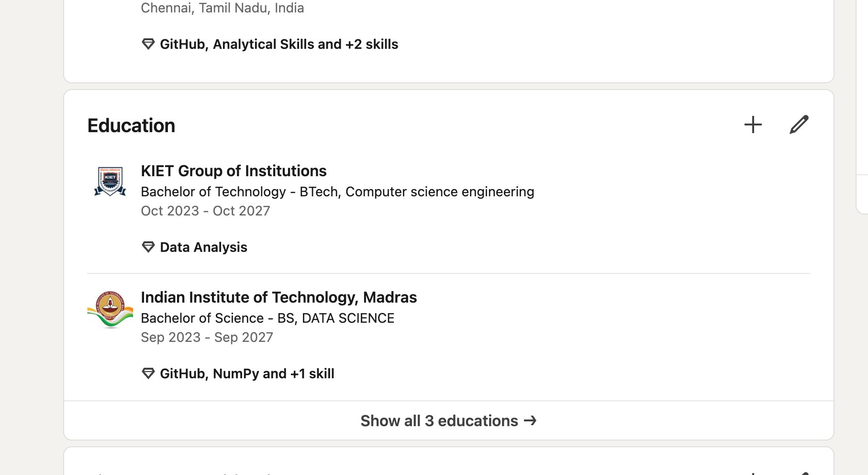
Task: Click the diamond icon beside Data Analysis
Action: 148,247
